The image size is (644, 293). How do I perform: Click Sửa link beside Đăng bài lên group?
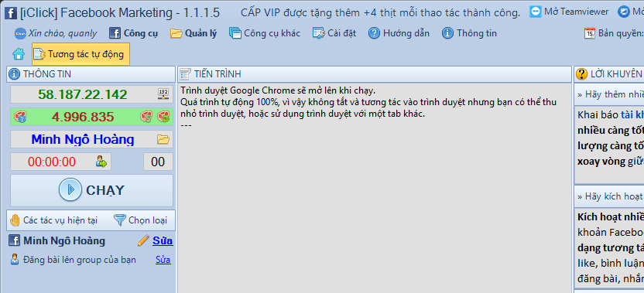[163, 260]
